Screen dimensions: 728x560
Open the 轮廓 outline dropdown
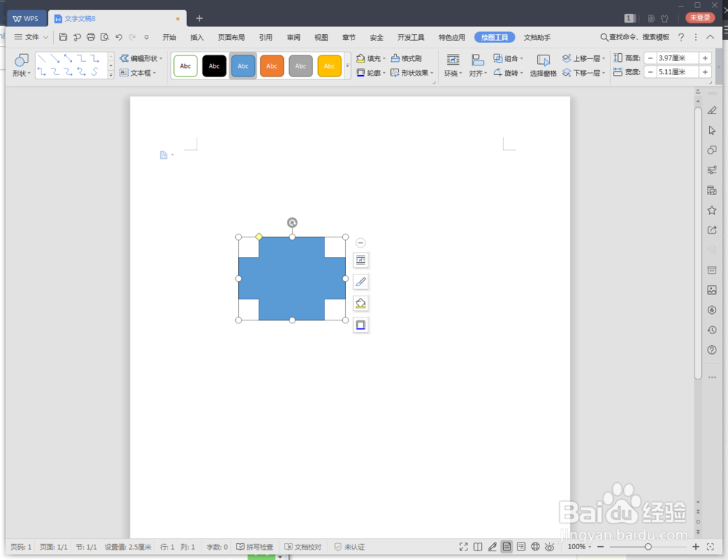(x=371, y=73)
